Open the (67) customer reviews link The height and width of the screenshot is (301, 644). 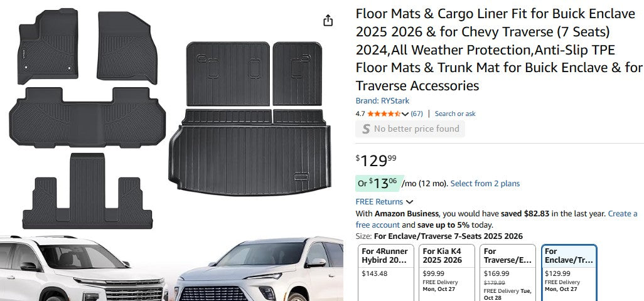tap(417, 114)
